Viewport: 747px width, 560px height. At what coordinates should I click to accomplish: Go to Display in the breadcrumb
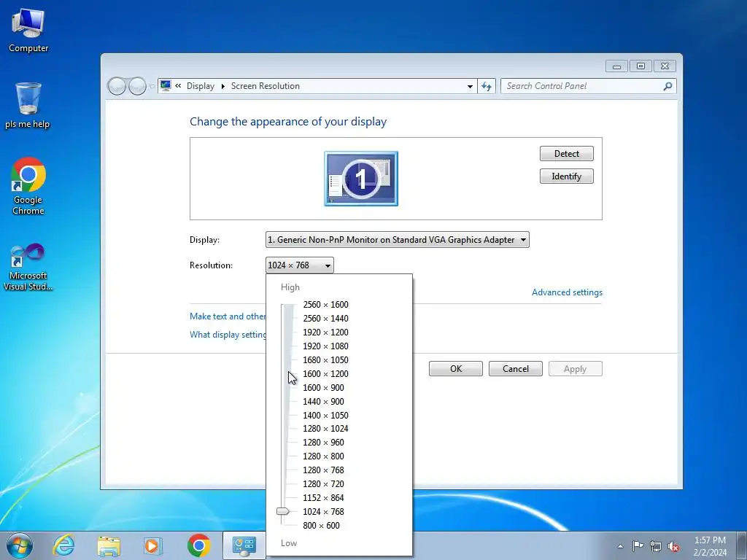pyautogui.click(x=201, y=86)
